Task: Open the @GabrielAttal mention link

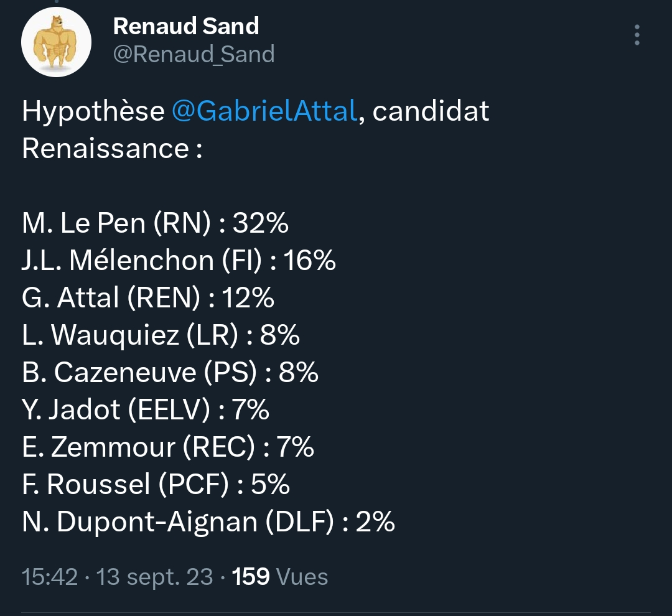Action: coord(264,111)
